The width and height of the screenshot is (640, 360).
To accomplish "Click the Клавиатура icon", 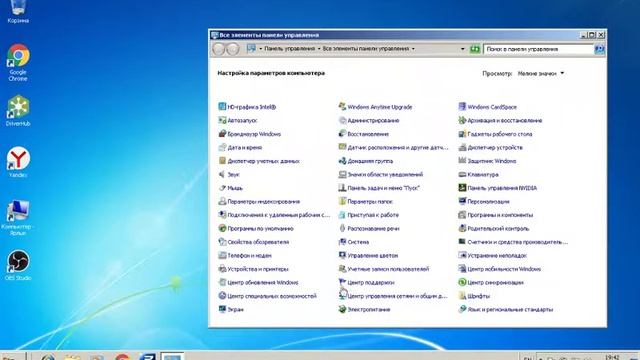I will [x=462, y=174].
